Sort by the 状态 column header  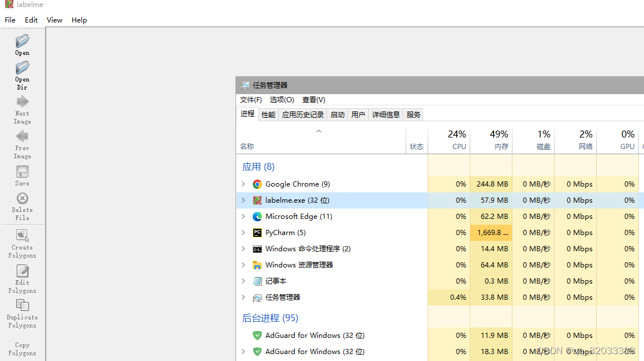pos(417,141)
